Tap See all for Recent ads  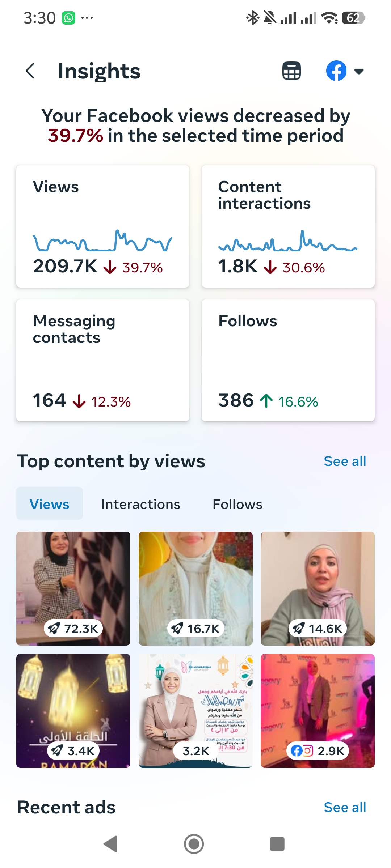click(x=345, y=807)
